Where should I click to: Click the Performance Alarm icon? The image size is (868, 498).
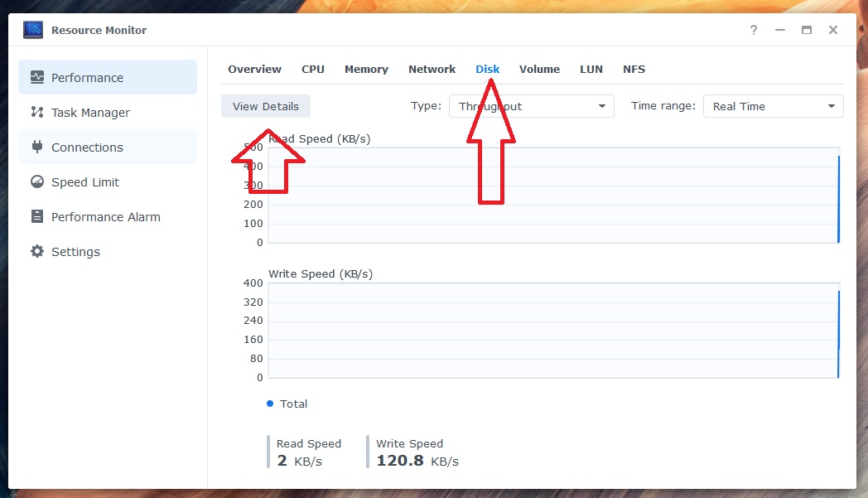point(36,216)
